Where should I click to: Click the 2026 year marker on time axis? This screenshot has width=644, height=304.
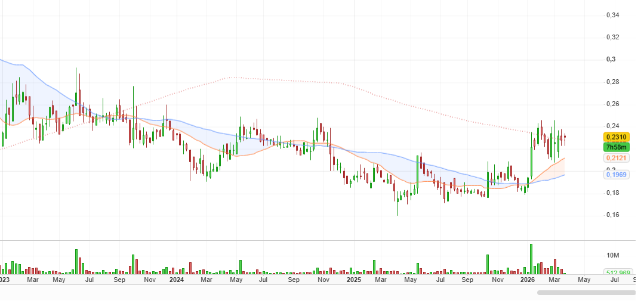coord(527,279)
